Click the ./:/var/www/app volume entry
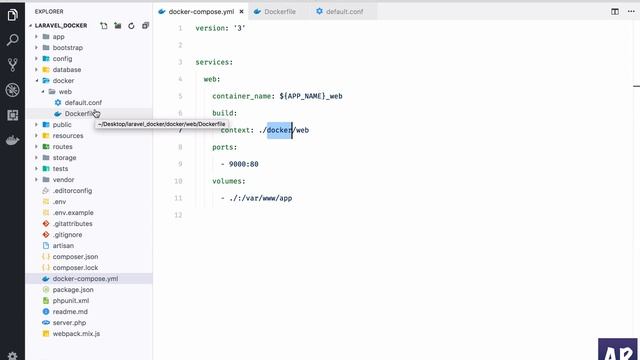The width and height of the screenshot is (640, 360). (x=260, y=198)
